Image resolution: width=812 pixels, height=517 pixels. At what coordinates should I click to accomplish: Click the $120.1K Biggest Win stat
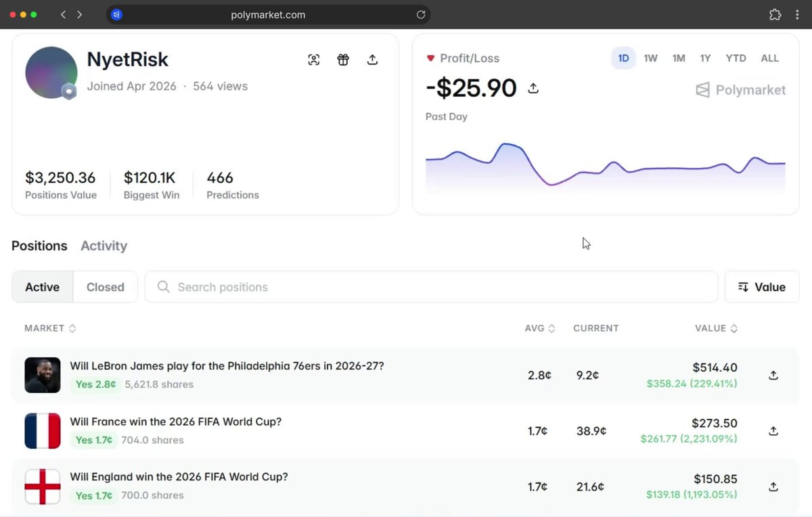tap(152, 185)
